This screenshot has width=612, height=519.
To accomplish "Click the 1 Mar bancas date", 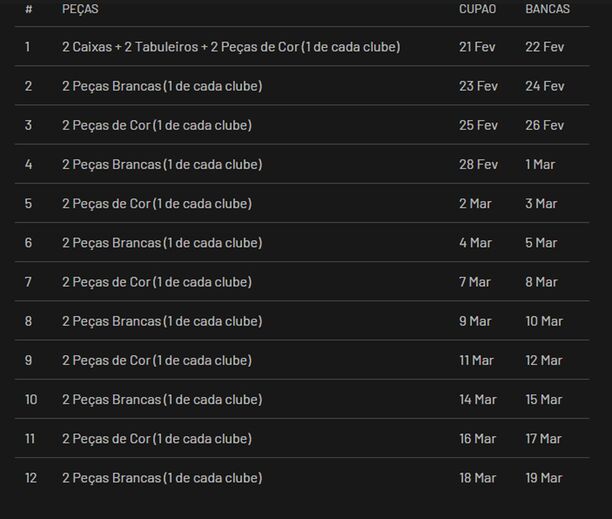I will pos(540,164).
